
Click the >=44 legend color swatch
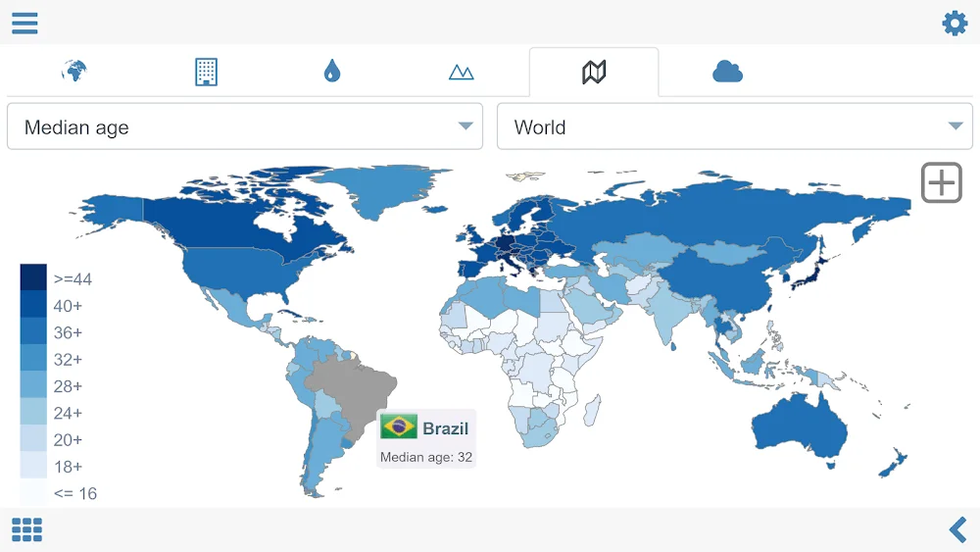pyautogui.click(x=33, y=277)
